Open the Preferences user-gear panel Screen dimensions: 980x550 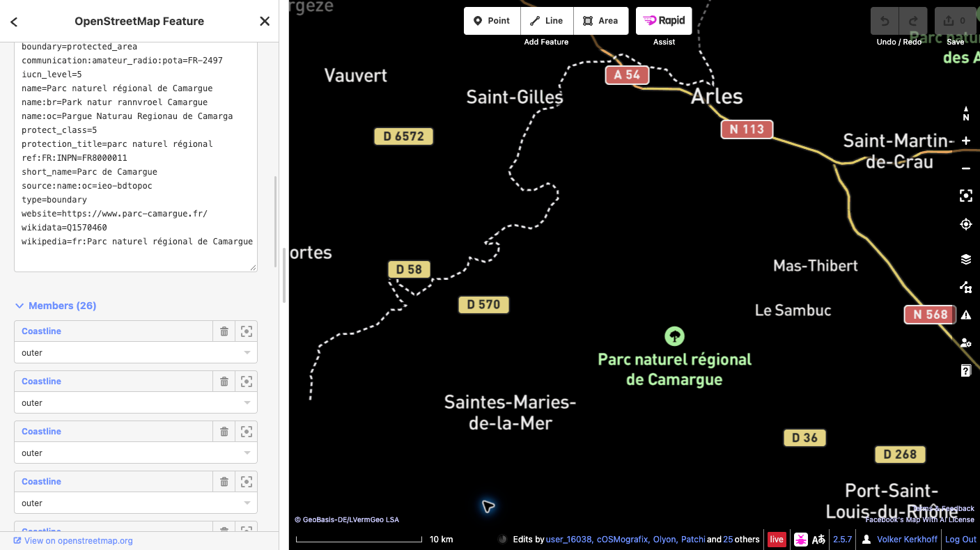[966, 343]
